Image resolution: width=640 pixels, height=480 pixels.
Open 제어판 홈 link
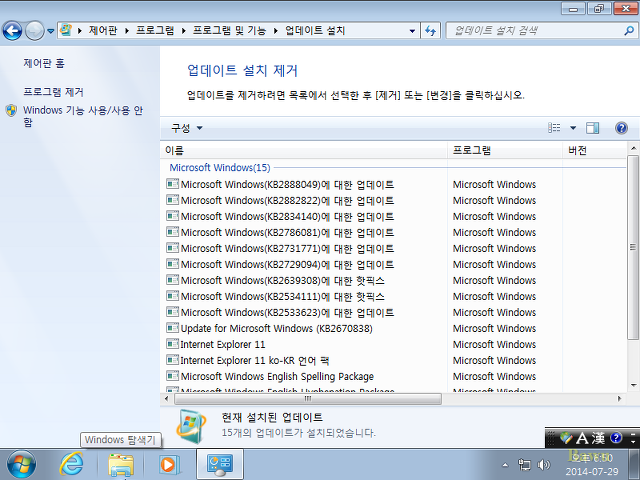tap(44, 63)
